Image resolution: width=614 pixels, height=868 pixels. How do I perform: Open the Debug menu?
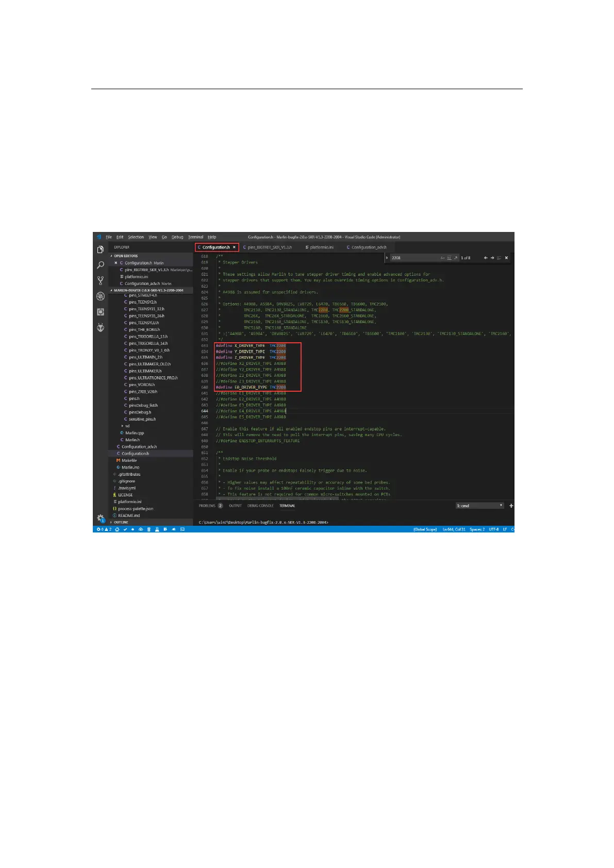tap(177, 237)
